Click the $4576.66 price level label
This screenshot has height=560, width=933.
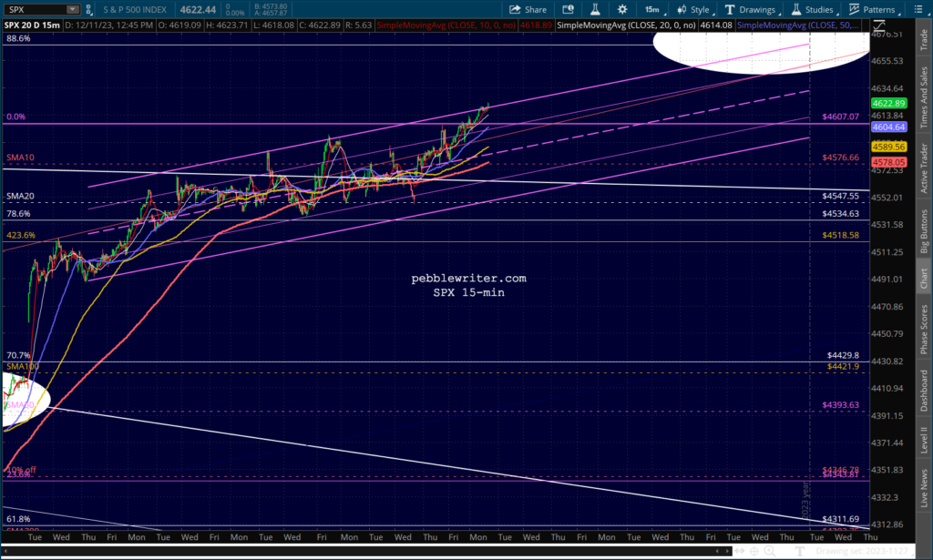point(840,158)
